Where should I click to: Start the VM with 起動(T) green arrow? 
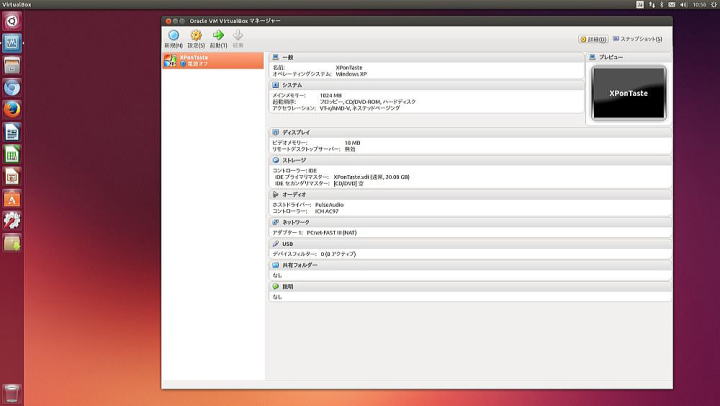point(219,35)
